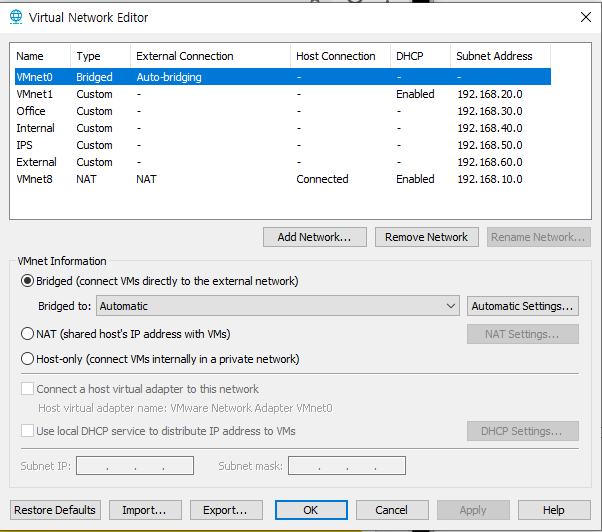Click subnet address 192.168.40.0
Viewport: 602px width, 532px height.
[490, 128]
